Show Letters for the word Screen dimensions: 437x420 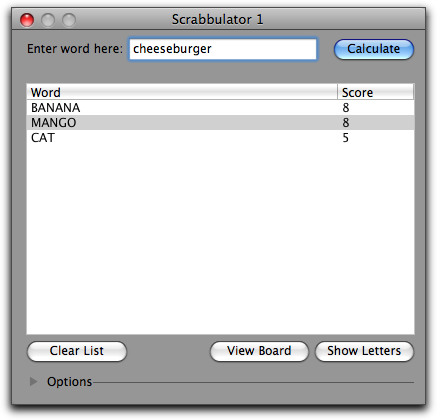click(364, 351)
